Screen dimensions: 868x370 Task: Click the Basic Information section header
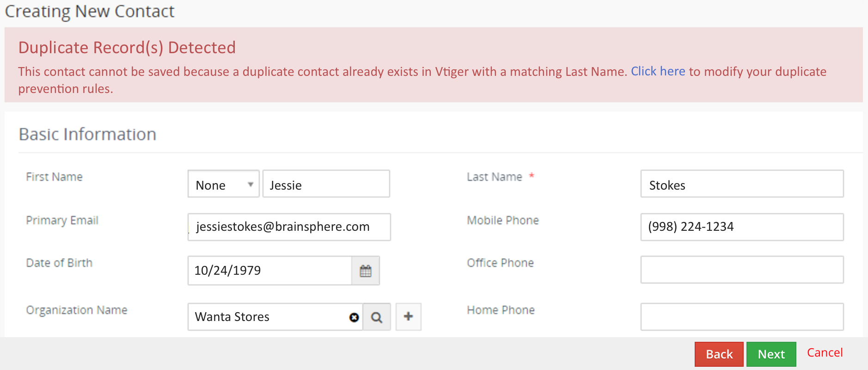coord(87,134)
